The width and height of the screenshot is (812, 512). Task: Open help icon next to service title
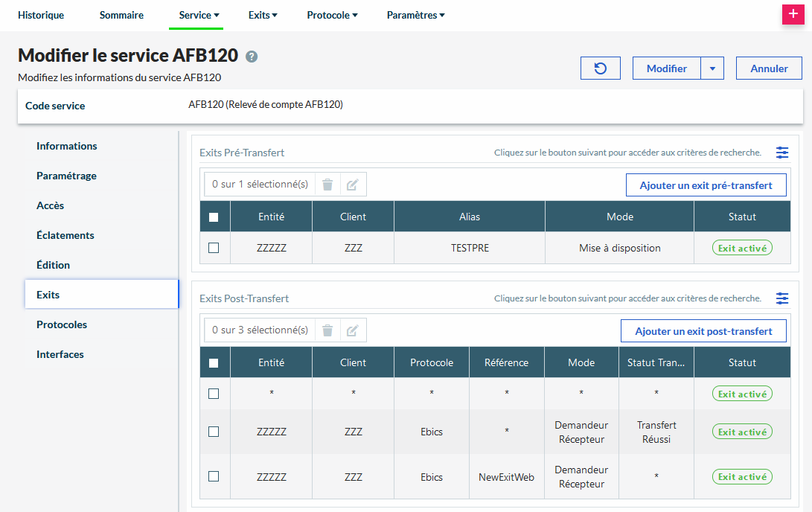coord(252,57)
